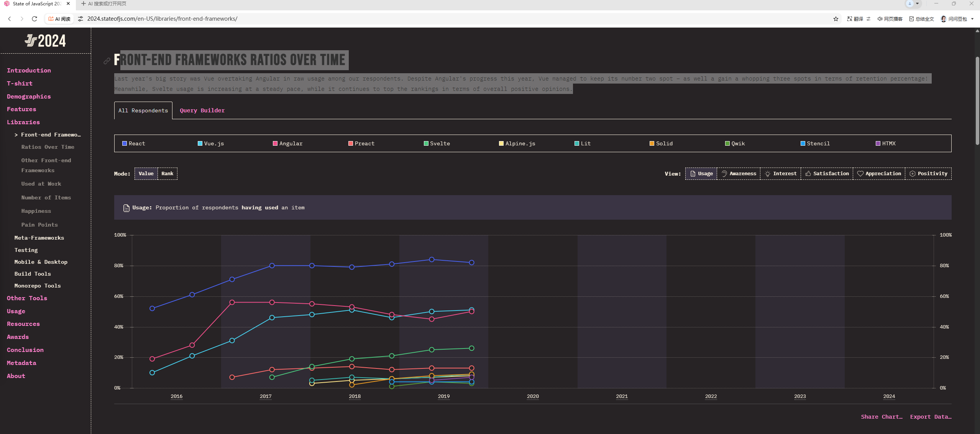This screenshot has width=980, height=434.
Task: Click the Svelte legend color swatch
Action: pyautogui.click(x=426, y=143)
